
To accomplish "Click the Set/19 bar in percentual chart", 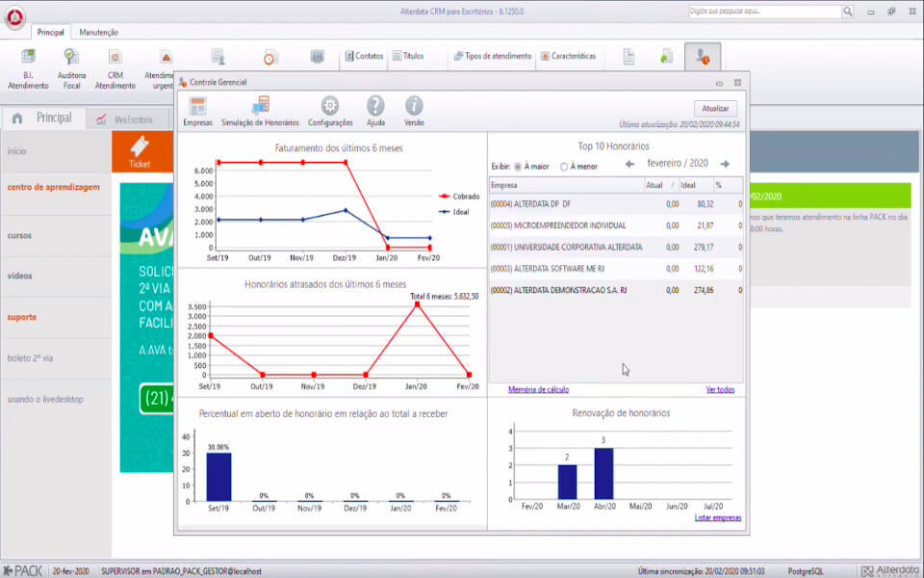I will pyautogui.click(x=218, y=477).
